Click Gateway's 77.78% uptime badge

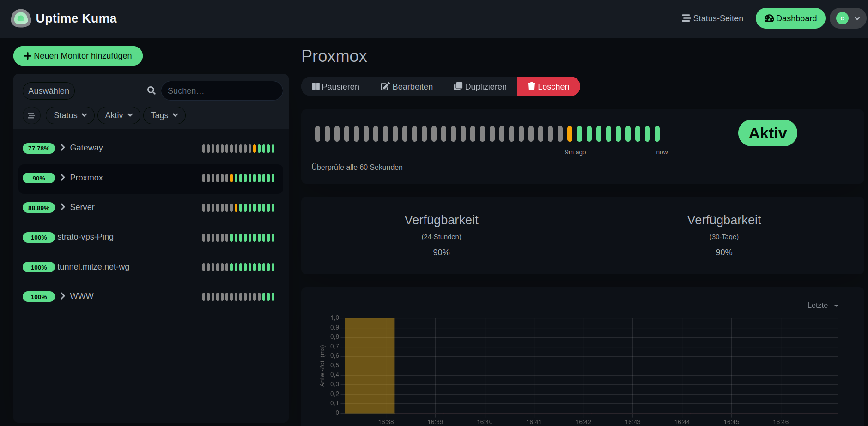pos(39,148)
